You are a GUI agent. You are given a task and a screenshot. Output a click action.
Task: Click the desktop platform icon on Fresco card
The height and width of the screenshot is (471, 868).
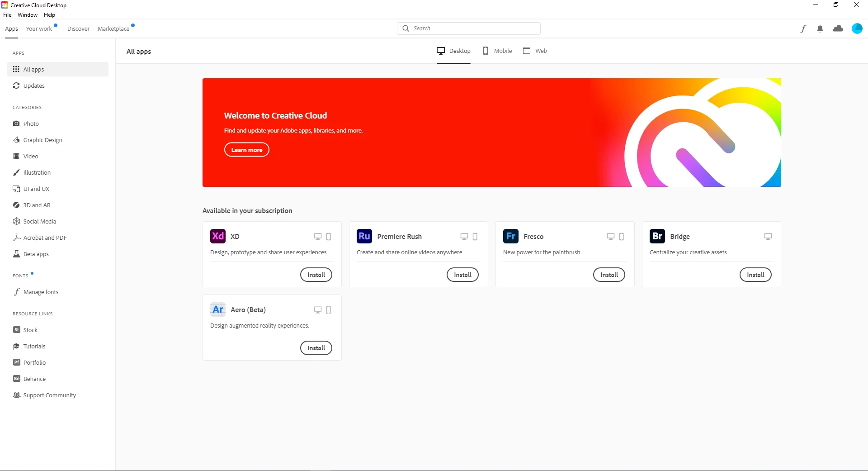[611, 237]
